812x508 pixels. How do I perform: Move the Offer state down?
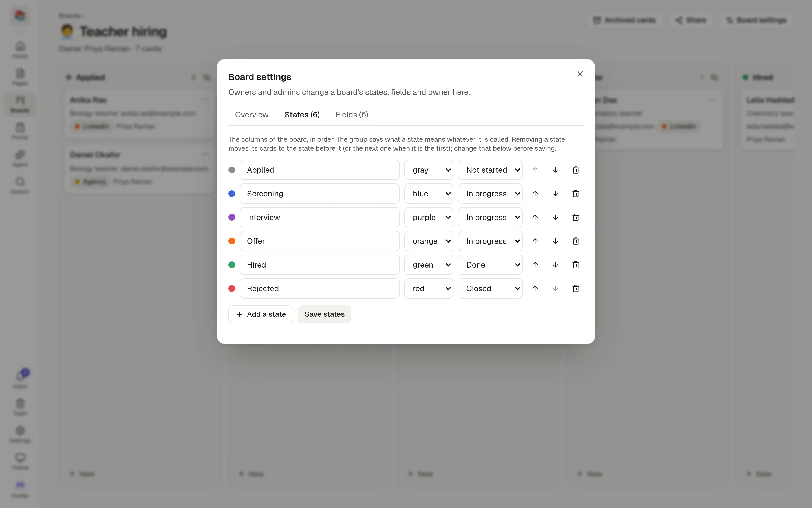tap(555, 241)
